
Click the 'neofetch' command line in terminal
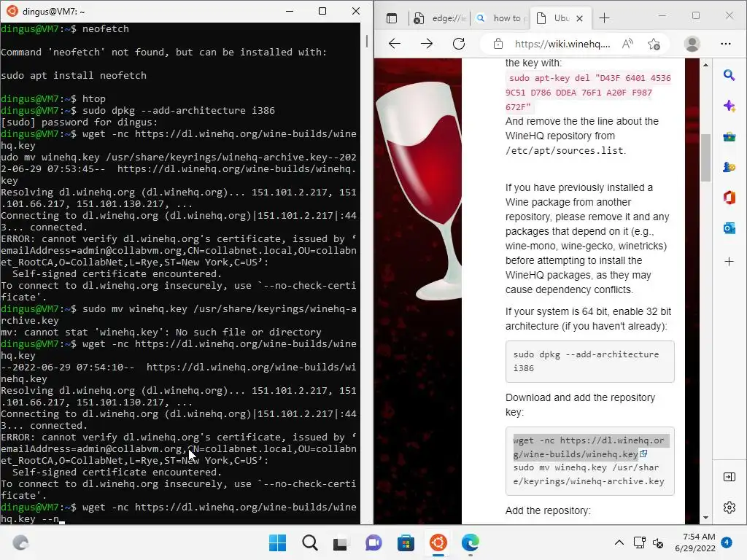pos(65,29)
